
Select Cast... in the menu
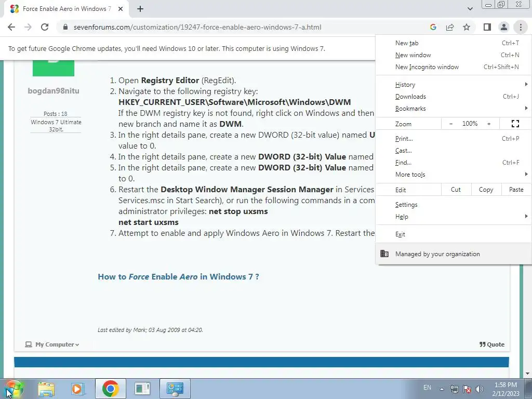pyautogui.click(x=454, y=150)
